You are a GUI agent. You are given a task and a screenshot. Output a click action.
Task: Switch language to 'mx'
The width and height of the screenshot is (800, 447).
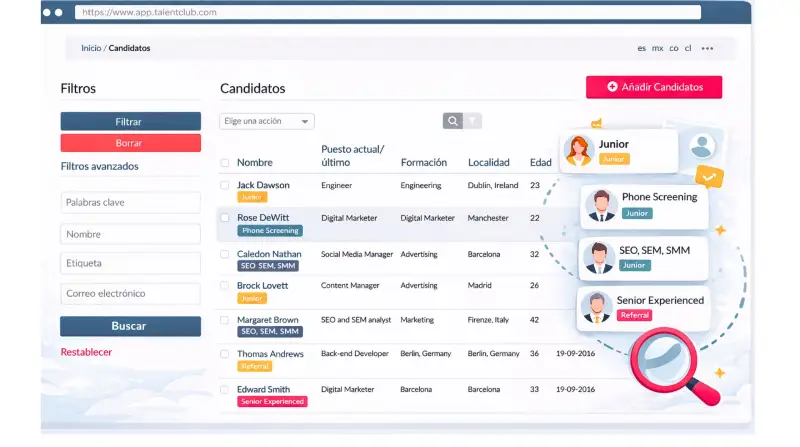coord(657,48)
